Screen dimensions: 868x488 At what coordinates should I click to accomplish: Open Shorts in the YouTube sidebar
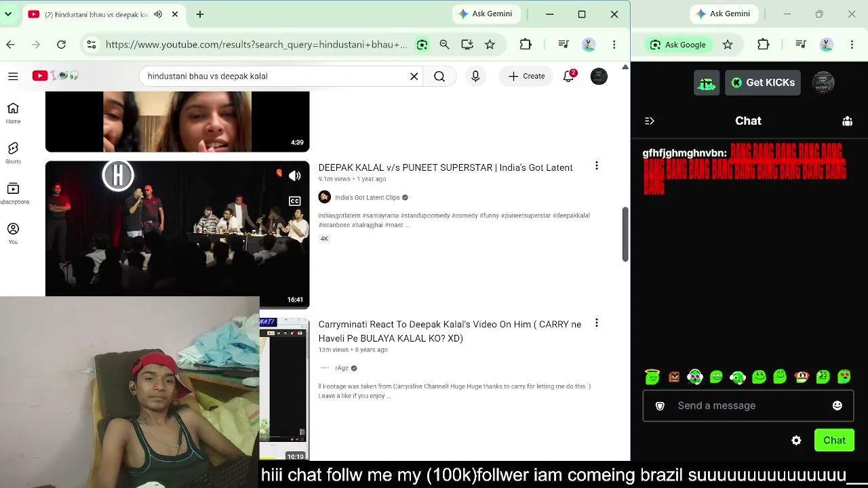13,153
